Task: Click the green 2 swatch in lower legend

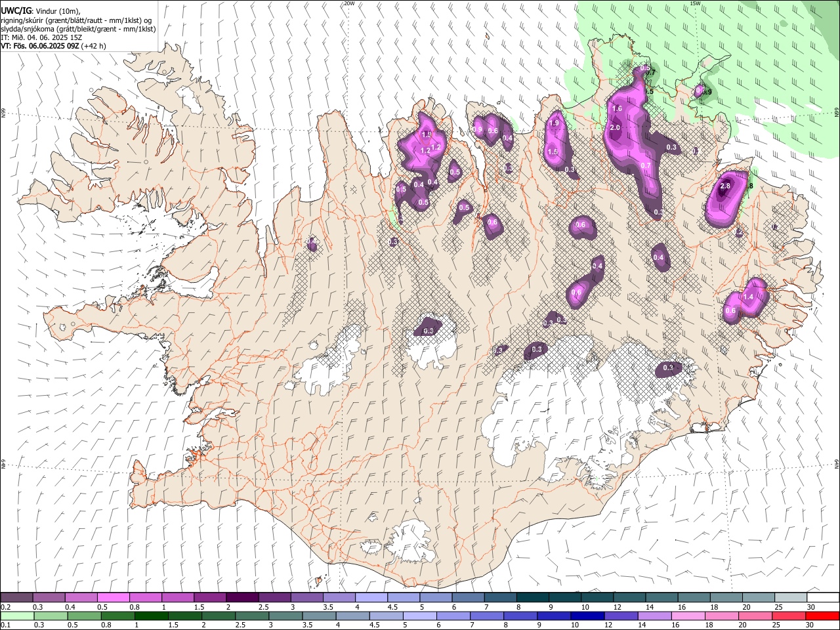Action: point(219,616)
